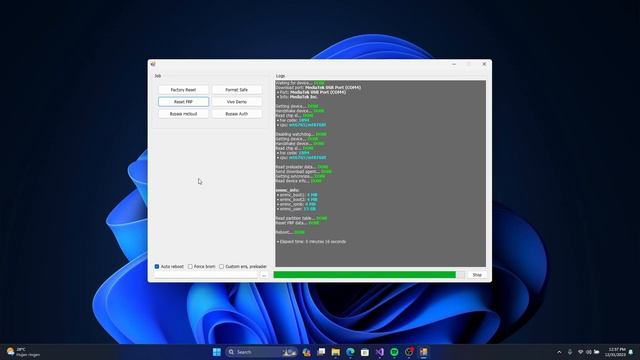Launch Microsoft Edge from the taskbar
The image size is (640, 360).
[350, 352]
